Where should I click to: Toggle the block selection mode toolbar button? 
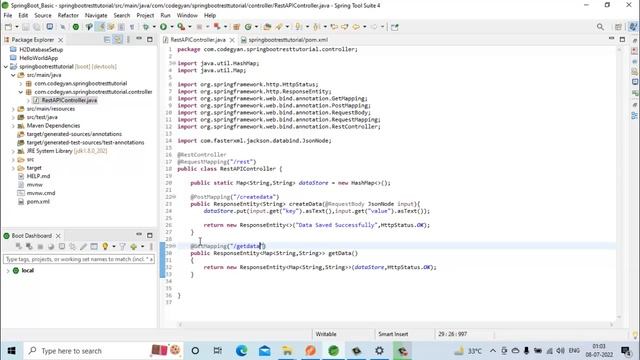[121, 27]
